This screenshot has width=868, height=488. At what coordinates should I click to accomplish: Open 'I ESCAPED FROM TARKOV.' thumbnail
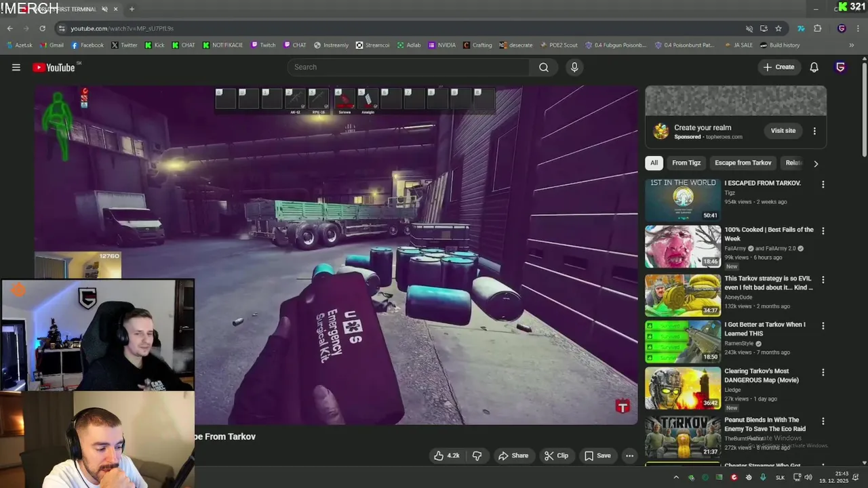point(683,199)
